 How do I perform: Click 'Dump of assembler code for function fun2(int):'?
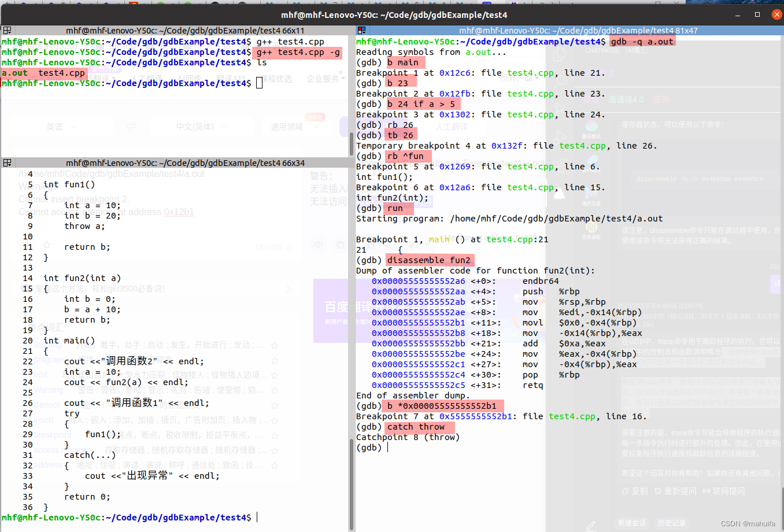tap(475, 271)
